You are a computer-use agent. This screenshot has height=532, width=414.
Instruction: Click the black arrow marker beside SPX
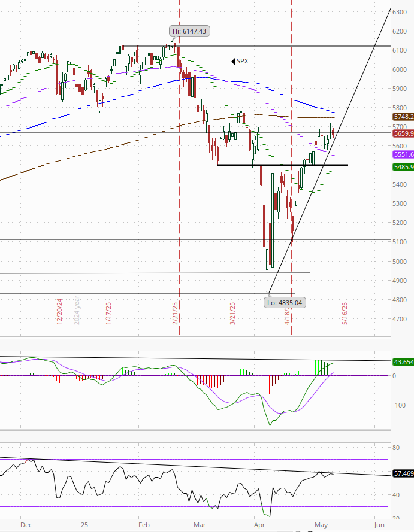pos(233,62)
